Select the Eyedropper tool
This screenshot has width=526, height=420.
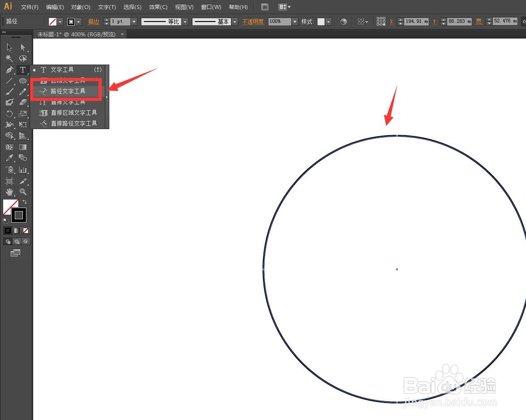pyautogui.click(x=9, y=158)
